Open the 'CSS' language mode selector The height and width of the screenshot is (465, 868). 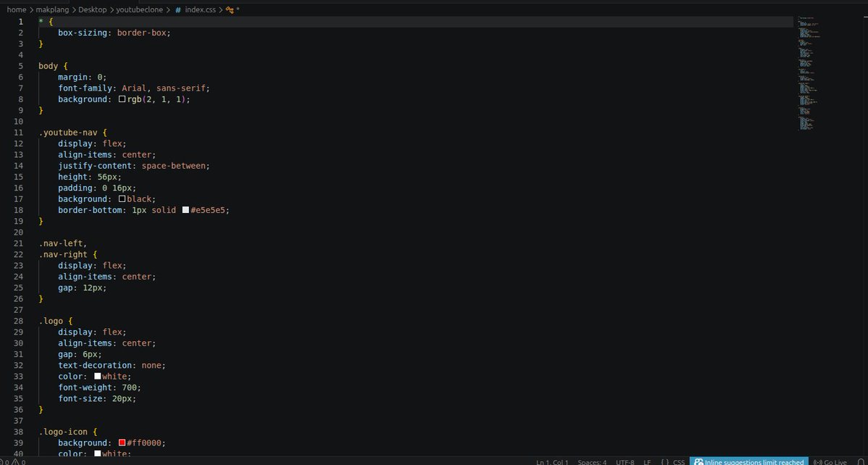pyautogui.click(x=678, y=461)
